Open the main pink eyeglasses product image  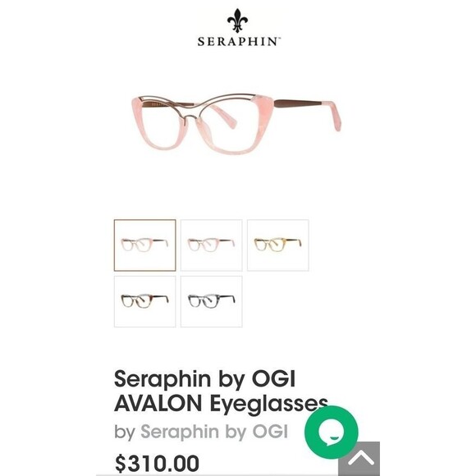(236, 124)
